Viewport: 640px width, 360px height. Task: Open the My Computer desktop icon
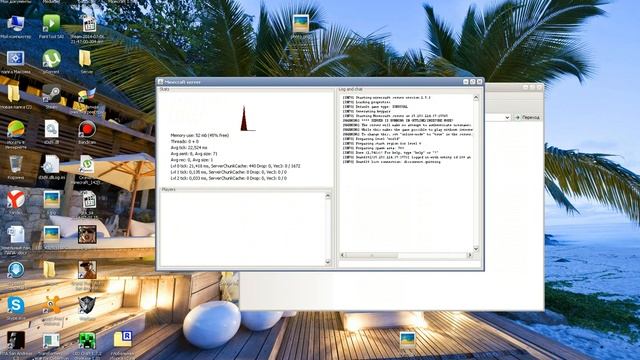click(16, 24)
